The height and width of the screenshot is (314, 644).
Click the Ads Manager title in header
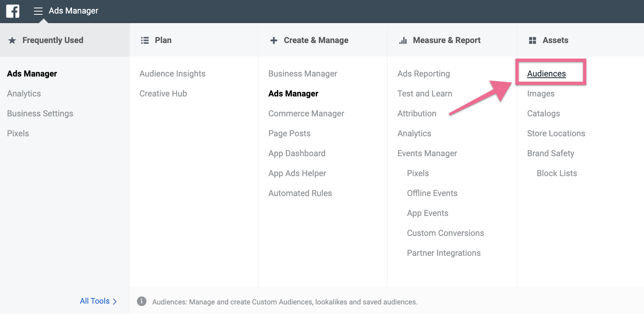pos(74,11)
